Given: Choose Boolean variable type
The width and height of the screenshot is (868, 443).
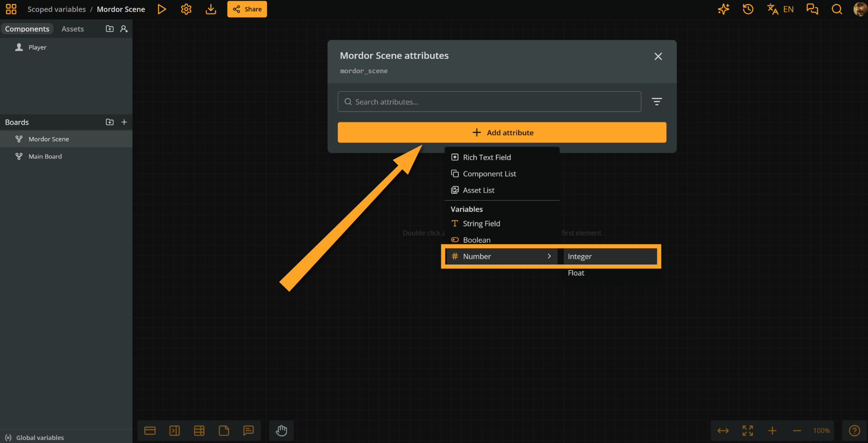Looking at the screenshot, I should click(x=502, y=240).
